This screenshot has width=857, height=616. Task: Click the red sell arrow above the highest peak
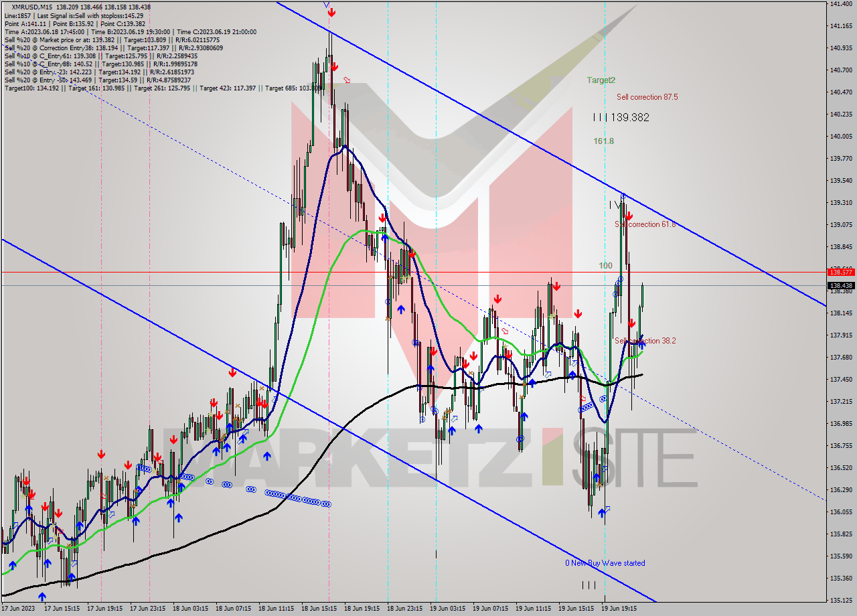click(332, 12)
